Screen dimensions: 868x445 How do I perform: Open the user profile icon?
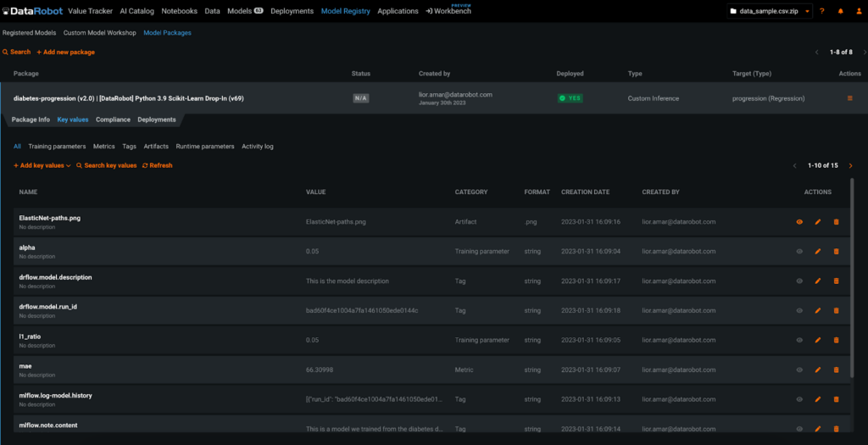(x=858, y=11)
